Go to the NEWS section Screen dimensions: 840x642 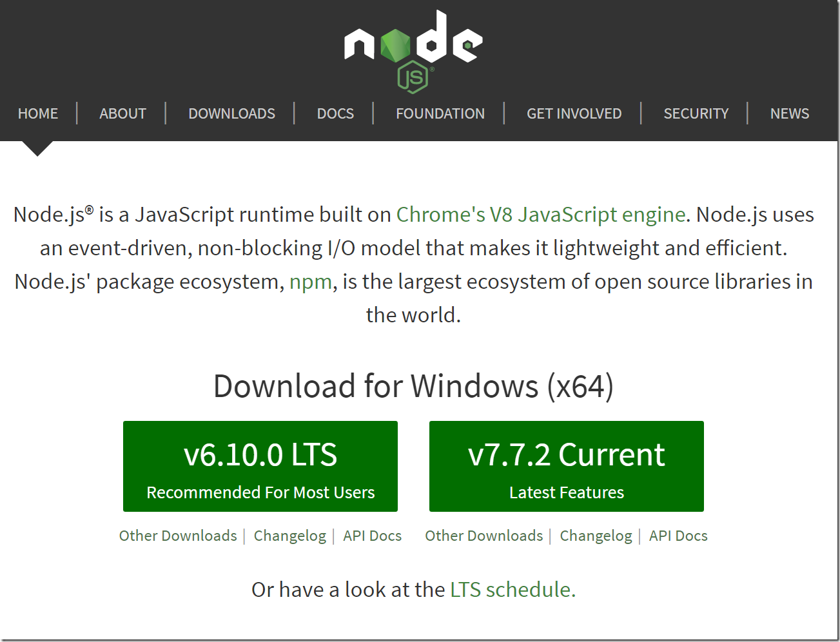point(790,113)
